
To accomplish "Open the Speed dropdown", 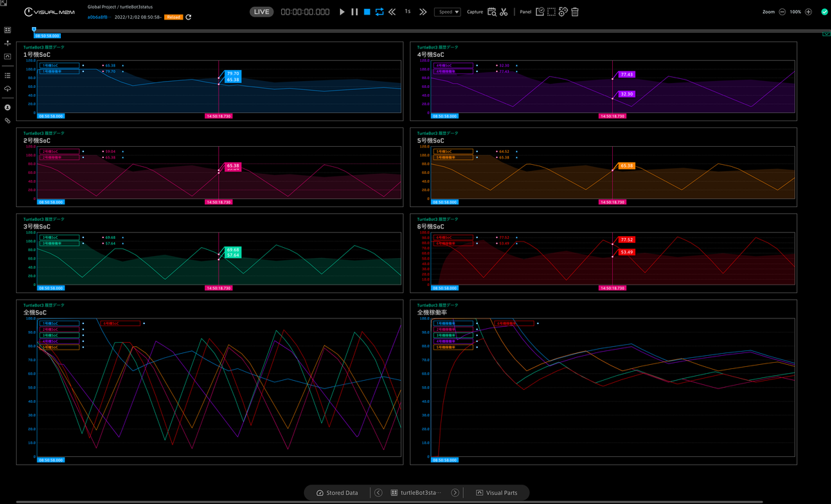I will click(447, 12).
